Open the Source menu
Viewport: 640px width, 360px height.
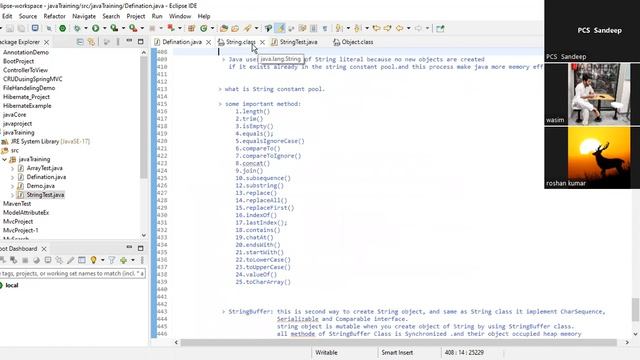(x=28, y=16)
